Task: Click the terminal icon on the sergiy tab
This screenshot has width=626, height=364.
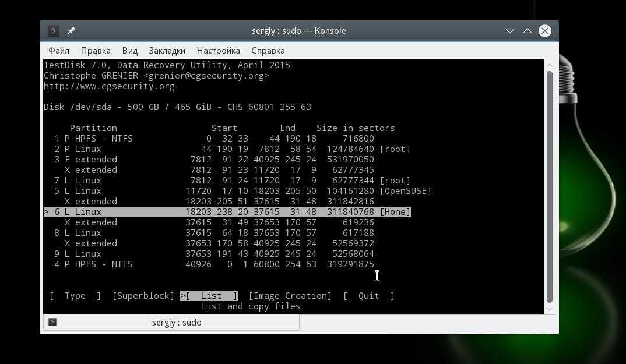Action: pyautogui.click(x=52, y=322)
